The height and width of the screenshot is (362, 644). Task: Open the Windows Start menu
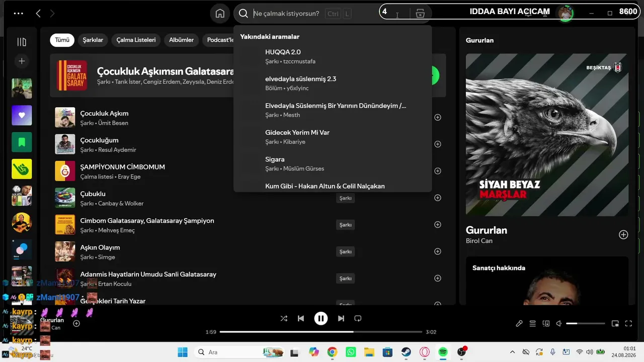tap(182, 352)
